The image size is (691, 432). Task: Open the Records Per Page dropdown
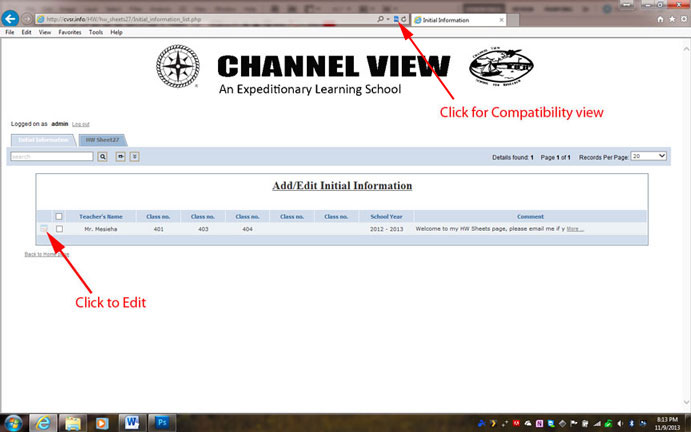649,157
